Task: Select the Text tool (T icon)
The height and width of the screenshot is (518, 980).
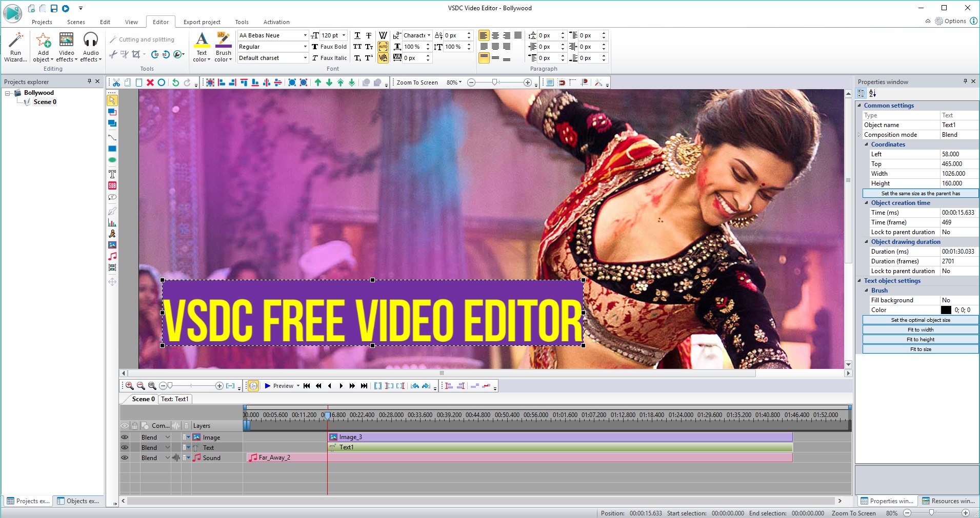Action: click(112, 174)
